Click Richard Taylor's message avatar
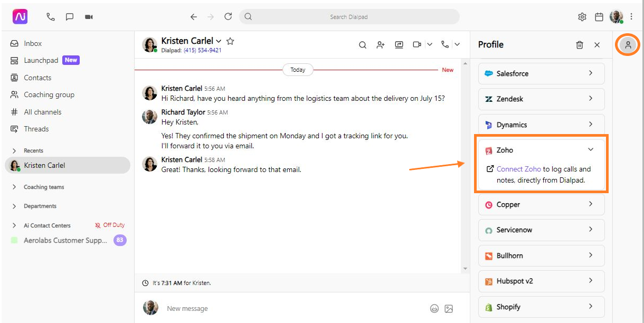Image resolution: width=644 pixels, height=323 pixels. (x=150, y=117)
